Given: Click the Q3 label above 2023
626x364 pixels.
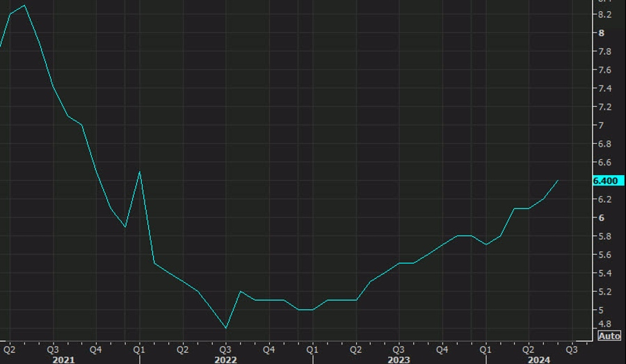Looking at the screenshot, I should click(399, 349).
